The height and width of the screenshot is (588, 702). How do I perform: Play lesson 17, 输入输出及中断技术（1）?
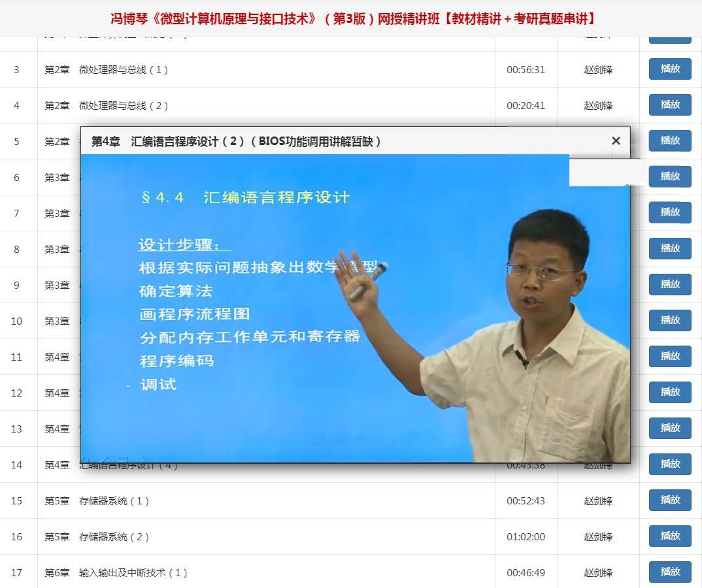(670, 572)
